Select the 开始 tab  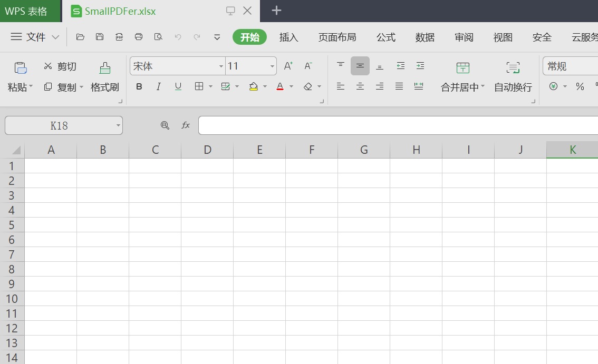click(250, 37)
